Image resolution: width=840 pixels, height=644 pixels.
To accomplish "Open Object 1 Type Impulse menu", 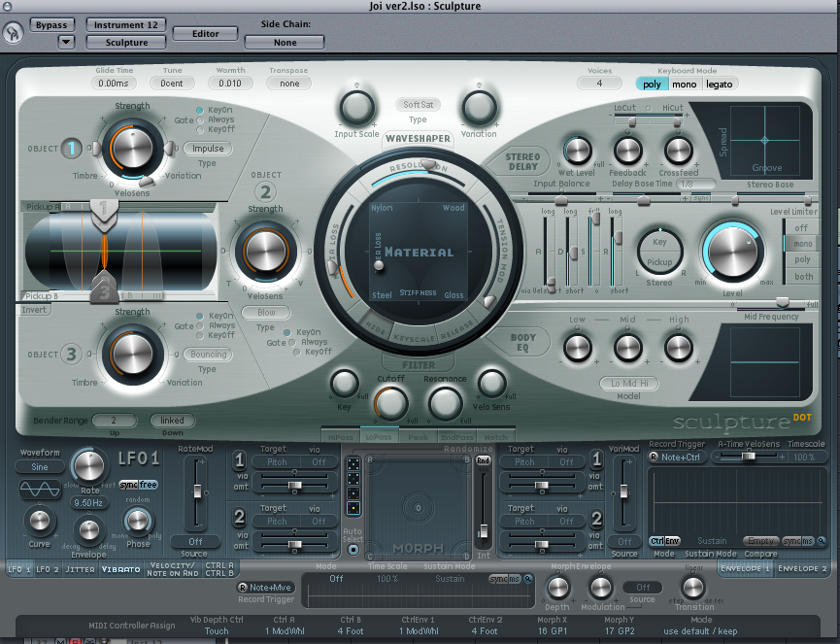I will 208,149.
